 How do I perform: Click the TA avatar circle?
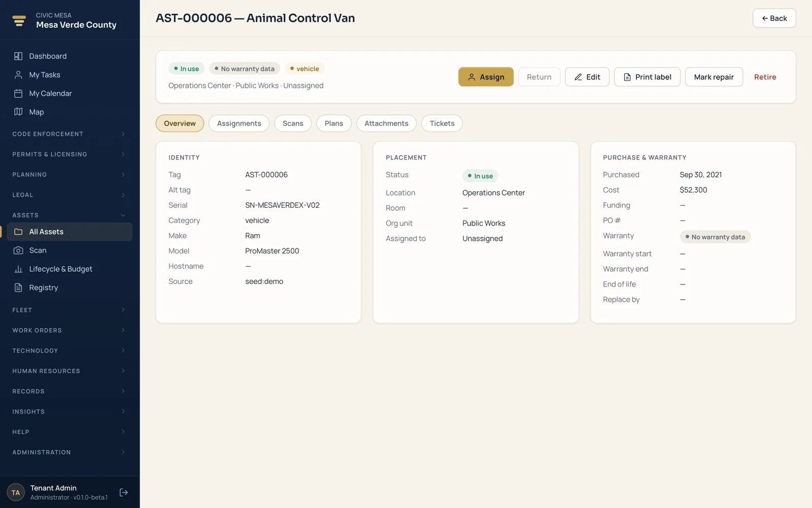click(16, 492)
